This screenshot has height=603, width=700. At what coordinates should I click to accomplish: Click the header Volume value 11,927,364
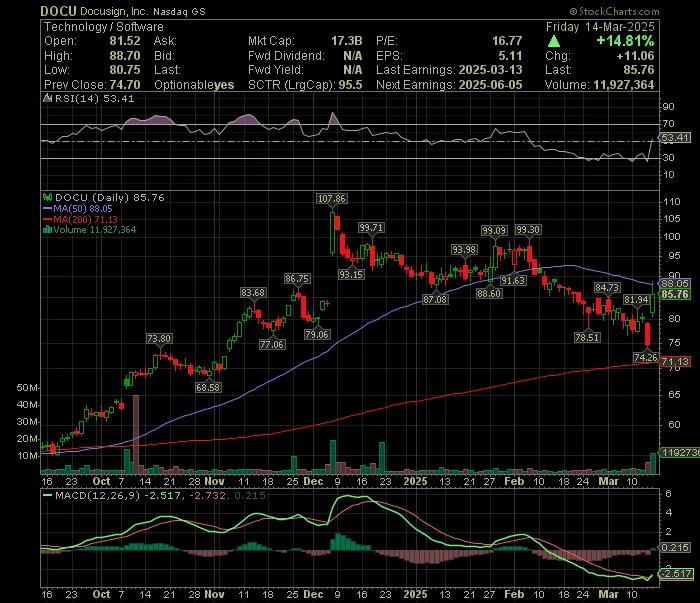point(624,85)
